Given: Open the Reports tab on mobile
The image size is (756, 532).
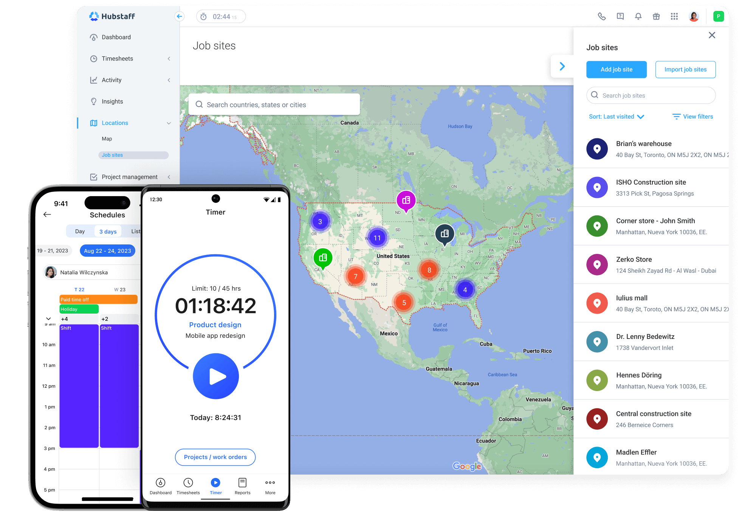Looking at the screenshot, I should pos(242,486).
